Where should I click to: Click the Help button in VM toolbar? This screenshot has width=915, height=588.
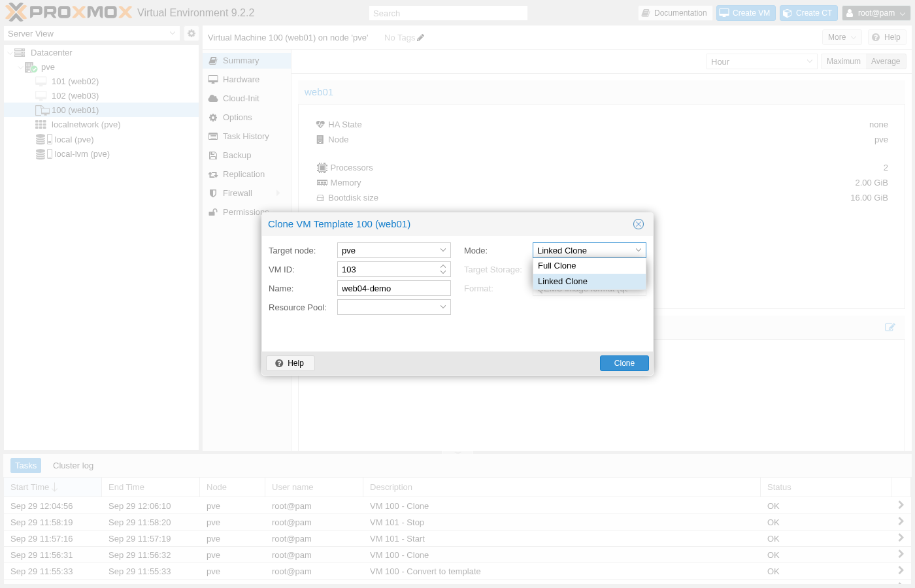[887, 37]
